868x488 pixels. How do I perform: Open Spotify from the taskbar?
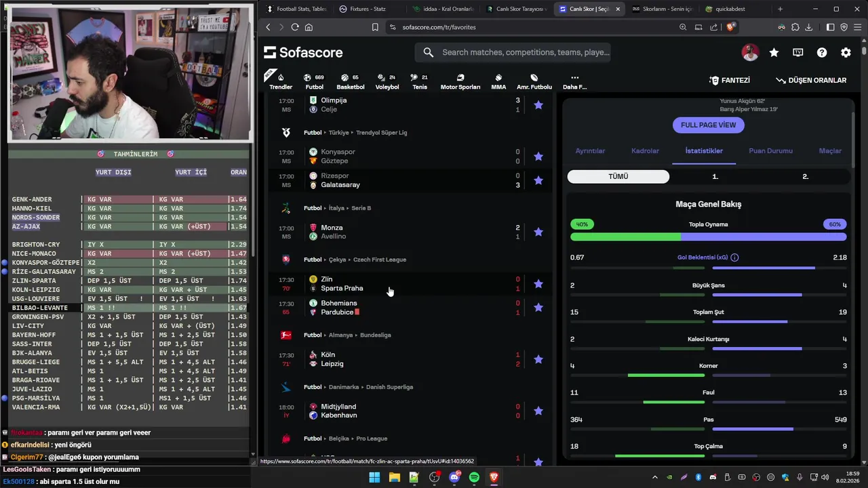coord(474,477)
